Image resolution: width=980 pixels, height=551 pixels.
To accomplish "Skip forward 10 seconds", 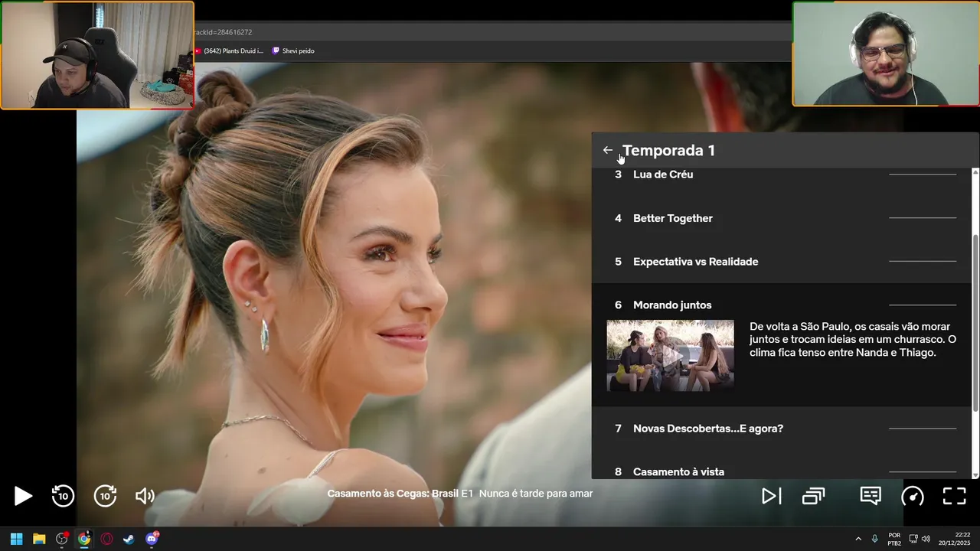I will [105, 496].
